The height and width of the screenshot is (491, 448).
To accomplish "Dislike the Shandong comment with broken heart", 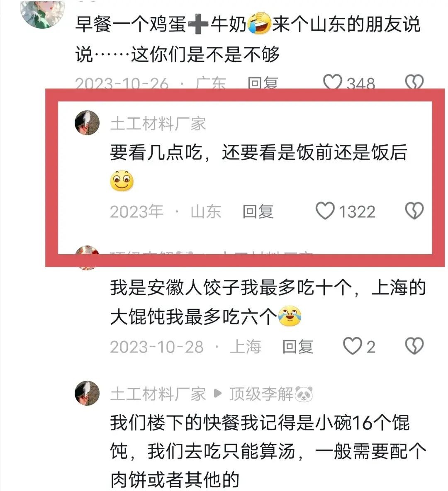I will pos(414,211).
